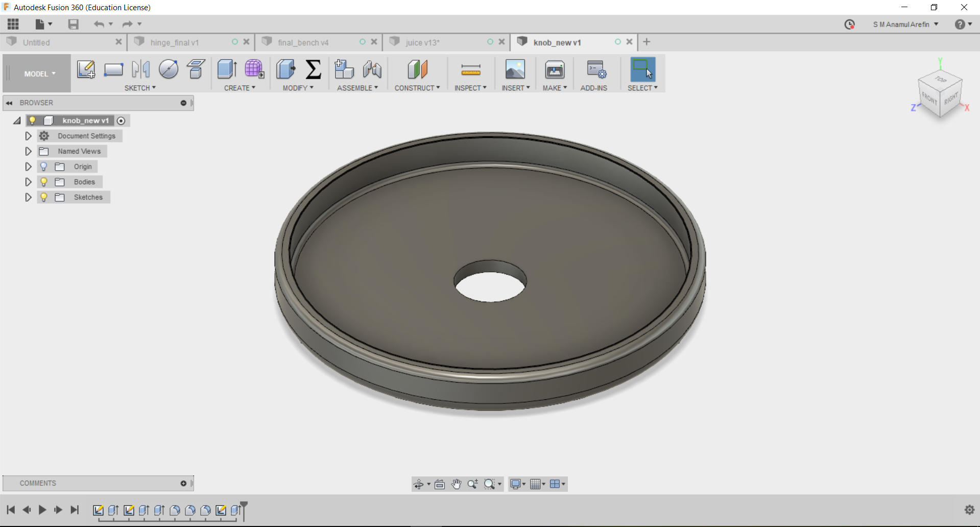Open the Scripts and Add-Ins icon
This screenshot has height=527, width=980.
click(595, 69)
